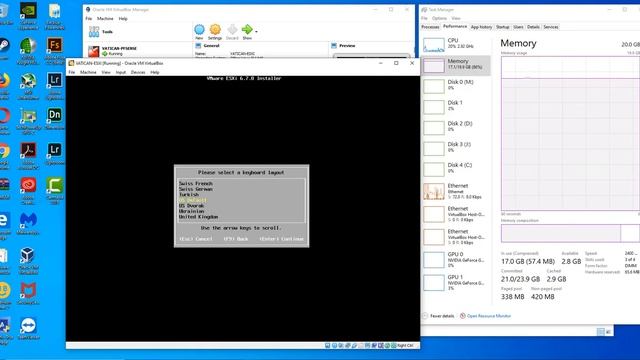Select Disk 0 (M:) performance item

[456, 86]
